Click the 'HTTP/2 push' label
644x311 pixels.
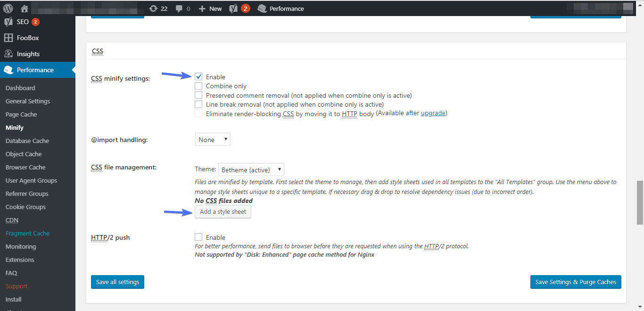click(x=110, y=237)
